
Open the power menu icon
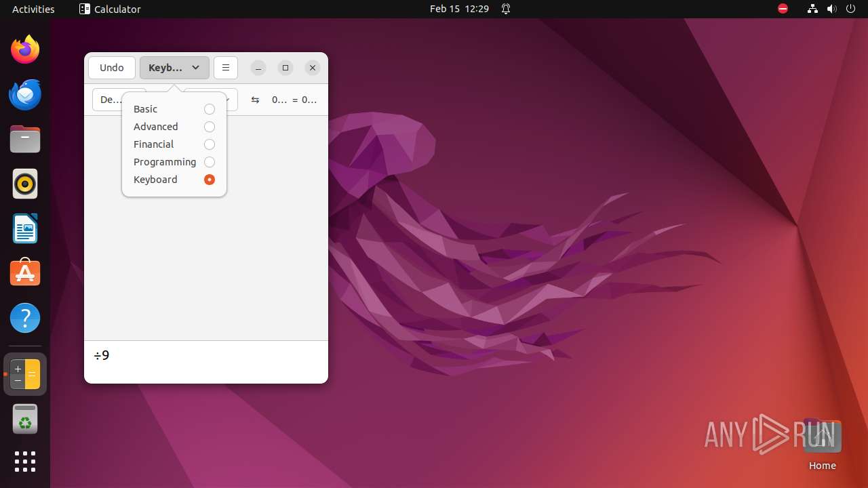point(851,9)
